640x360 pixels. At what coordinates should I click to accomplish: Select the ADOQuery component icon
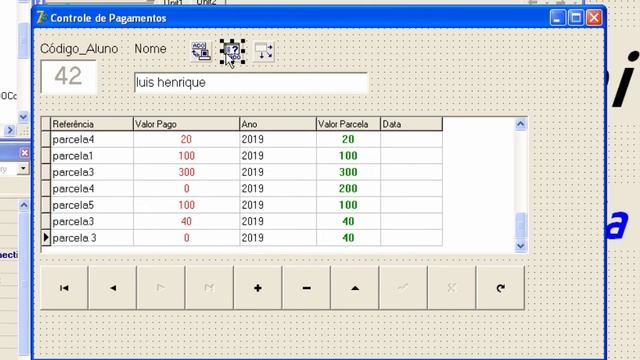click(x=233, y=51)
